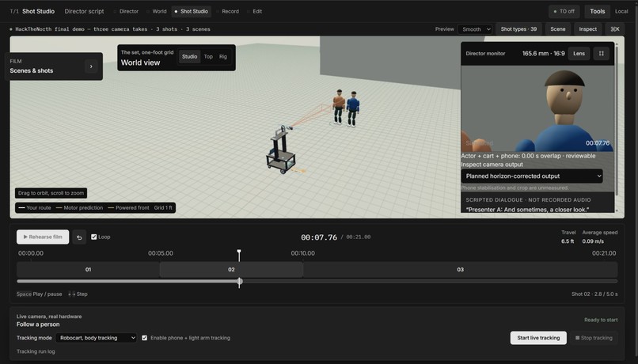Switch to the World tab
638x364 pixels.
click(156, 11)
